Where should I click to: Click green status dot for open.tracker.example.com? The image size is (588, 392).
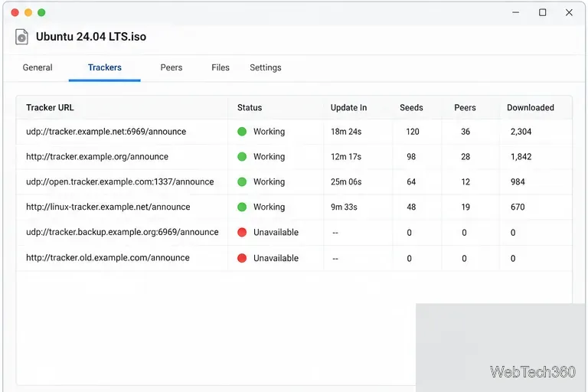242,181
